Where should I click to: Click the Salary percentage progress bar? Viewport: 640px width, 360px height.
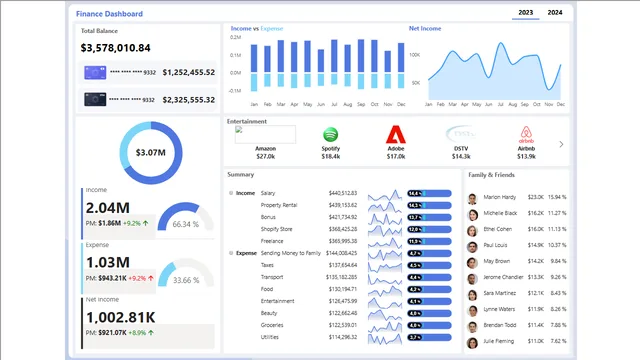point(429,193)
